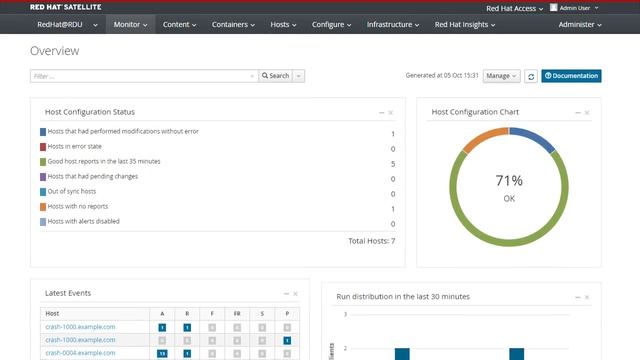Viewport: 640px width, 360px height.
Task: Click grey S badge in crash-0004.example.com row
Action: 262,353
